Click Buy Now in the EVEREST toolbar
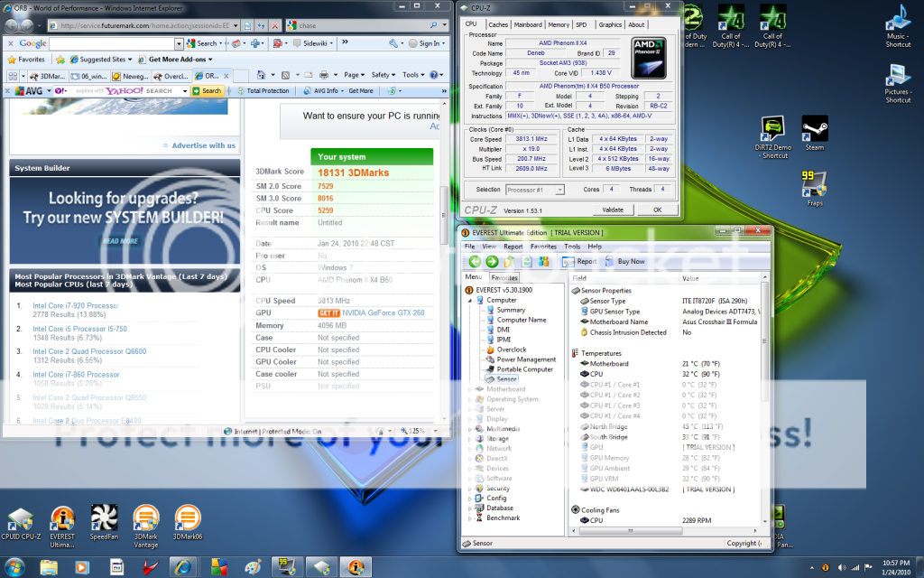This screenshot has height=578, width=924. pyautogui.click(x=624, y=261)
